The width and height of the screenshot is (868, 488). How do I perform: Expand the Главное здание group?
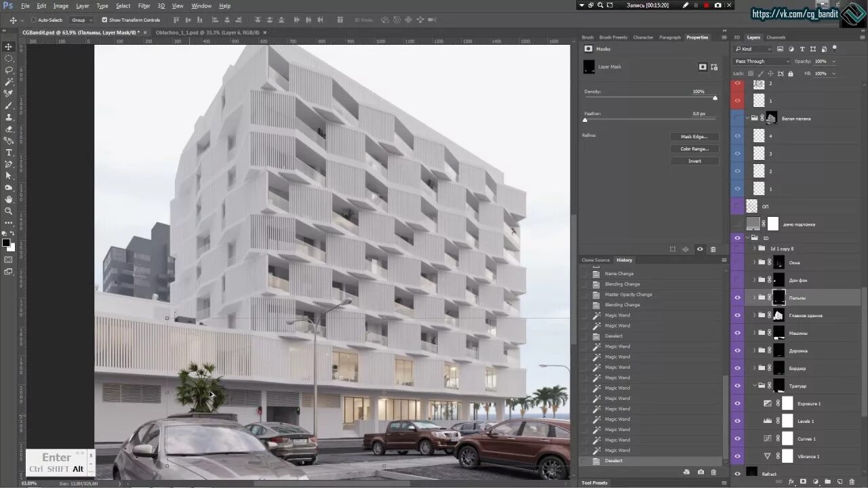(x=754, y=315)
